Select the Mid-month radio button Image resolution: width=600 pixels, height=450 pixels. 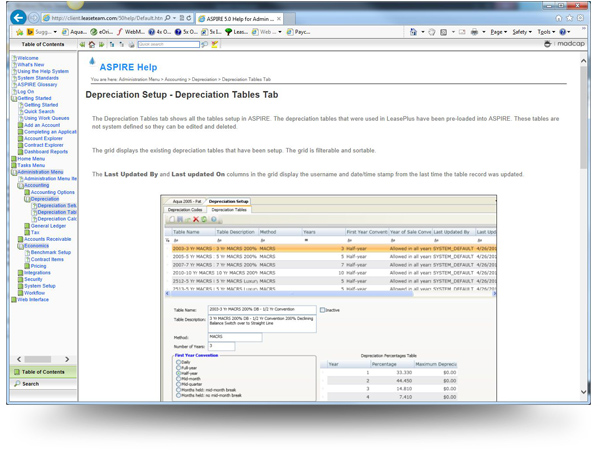[178, 378]
